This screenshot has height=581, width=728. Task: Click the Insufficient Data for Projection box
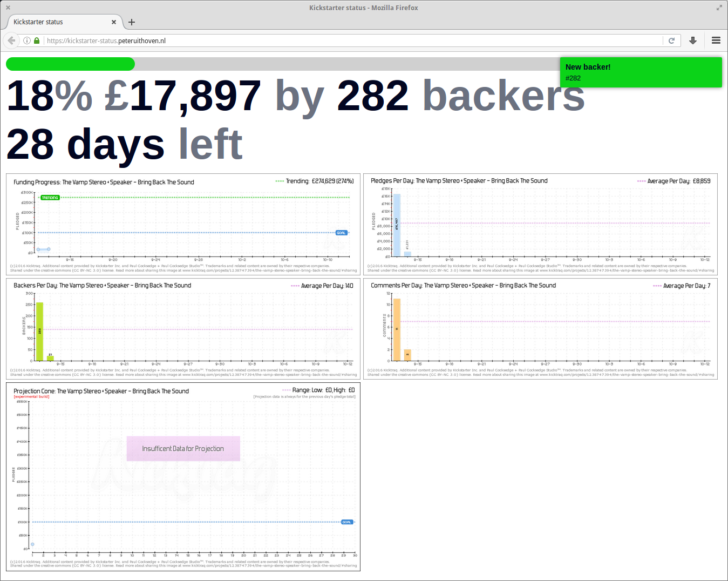[x=183, y=449]
